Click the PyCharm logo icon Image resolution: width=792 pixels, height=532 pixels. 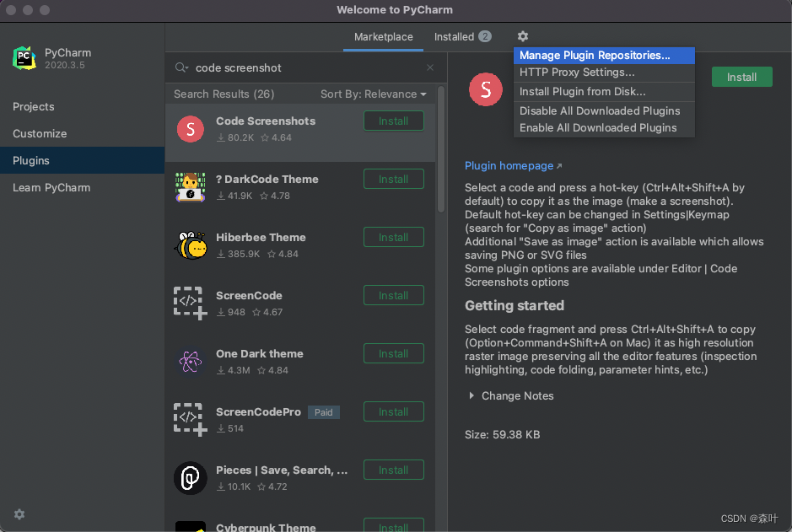click(24, 58)
